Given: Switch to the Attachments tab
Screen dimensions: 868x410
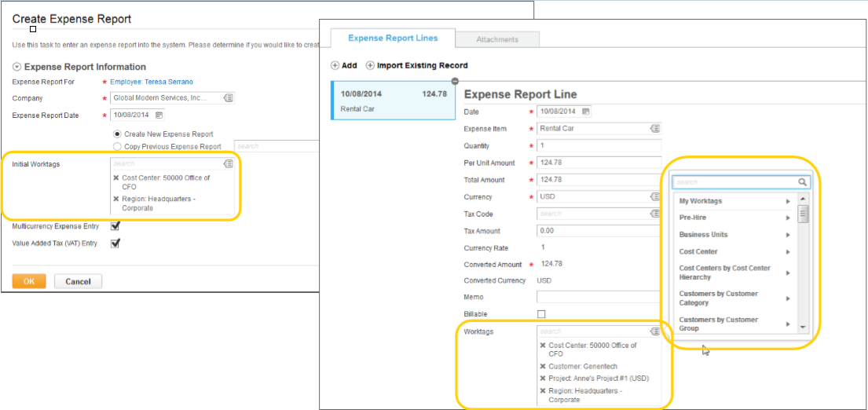Looking at the screenshot, I should coord(497,39).
